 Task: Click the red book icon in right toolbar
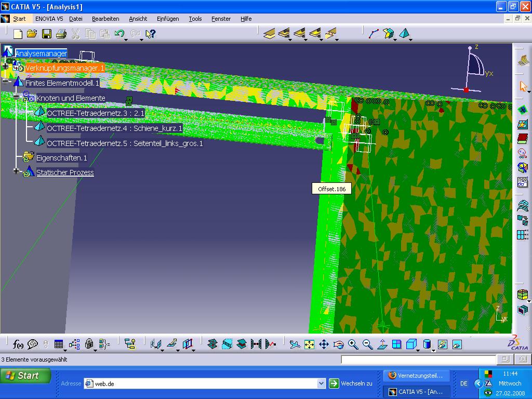(523, 138)
